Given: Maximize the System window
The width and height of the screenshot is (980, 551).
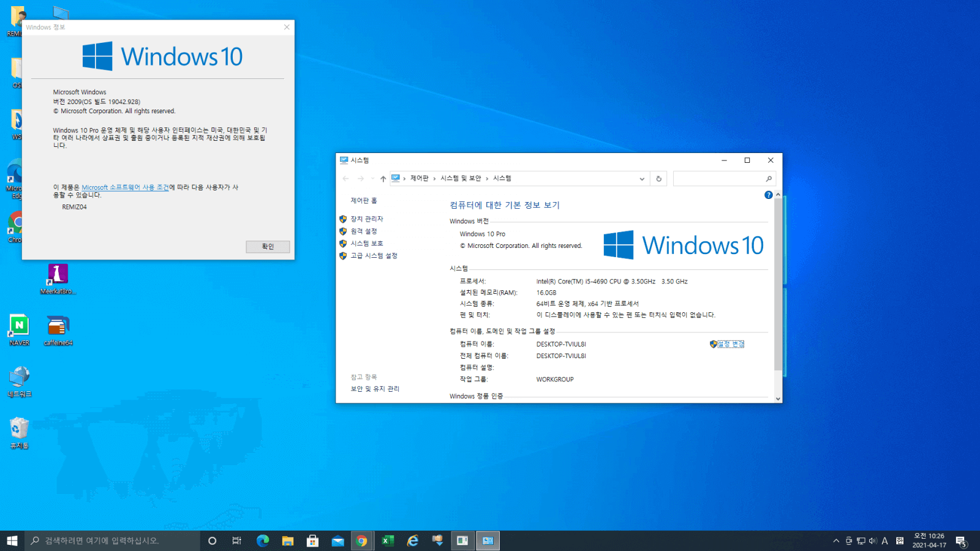Looking at the screenshot, I should [x=747, y=160].
